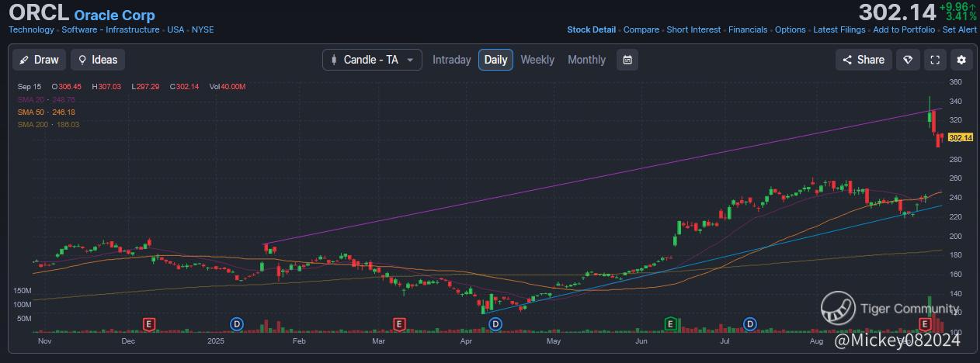Click the green earnings marker in June
Image resolution: width=980 pixels, height=363 pixels.
pos(670,323)
